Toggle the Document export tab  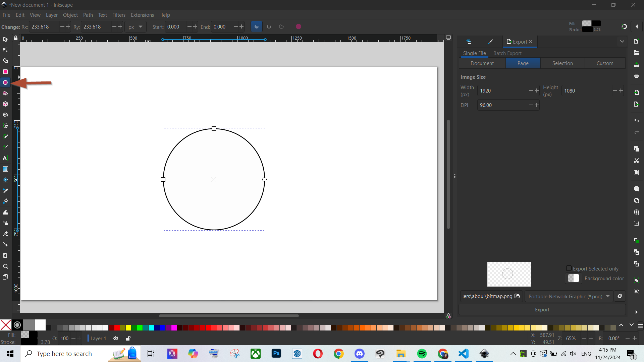(482, 63)
